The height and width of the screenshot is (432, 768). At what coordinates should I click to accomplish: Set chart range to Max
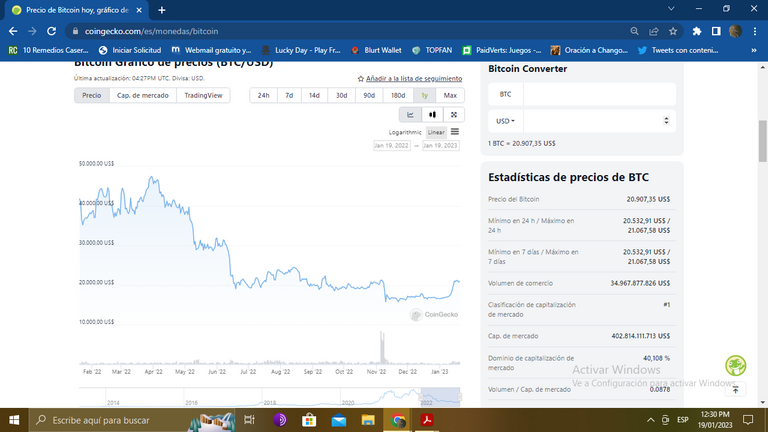(450, 96)
